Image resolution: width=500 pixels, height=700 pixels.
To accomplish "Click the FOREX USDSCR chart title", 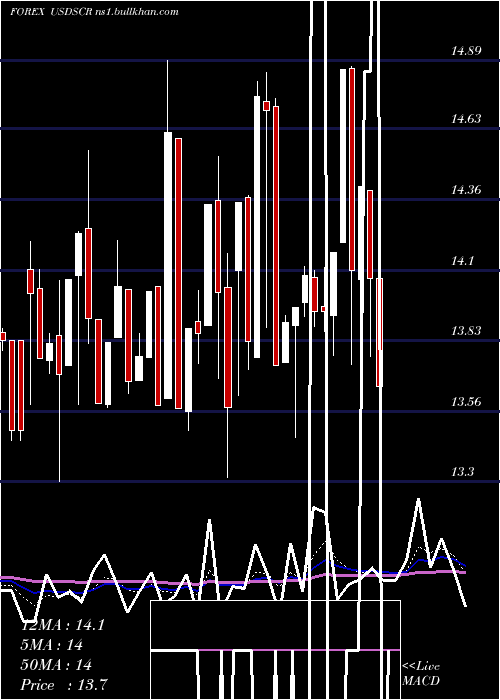I will coord(95,12).
